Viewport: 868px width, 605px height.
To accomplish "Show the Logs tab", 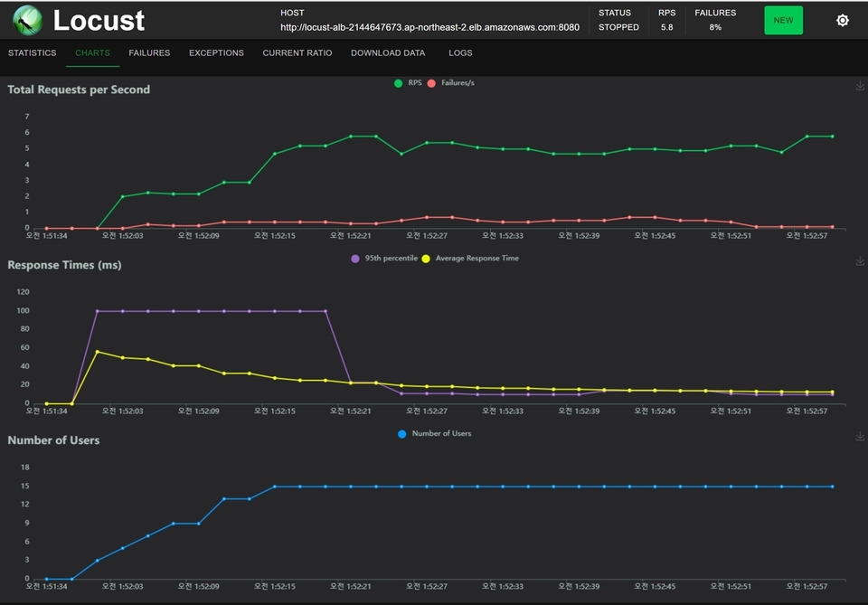I will tap(460, 53).
